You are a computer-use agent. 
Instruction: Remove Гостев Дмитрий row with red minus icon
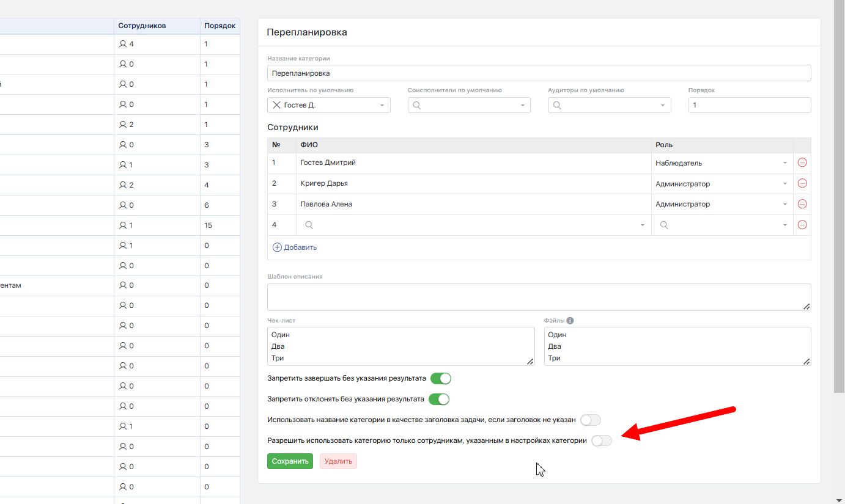802,163
